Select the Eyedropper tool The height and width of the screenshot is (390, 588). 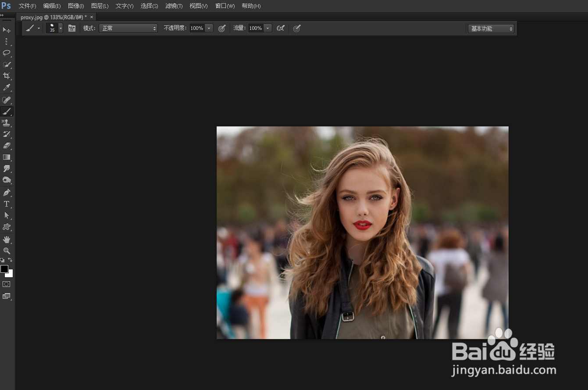[7, 87]
